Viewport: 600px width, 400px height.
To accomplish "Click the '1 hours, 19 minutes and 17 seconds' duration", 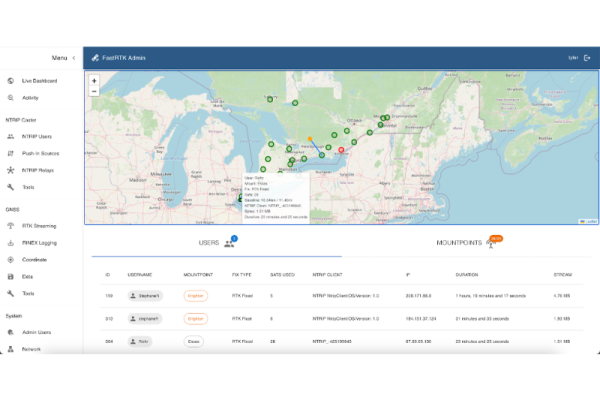I will (491, 296).
